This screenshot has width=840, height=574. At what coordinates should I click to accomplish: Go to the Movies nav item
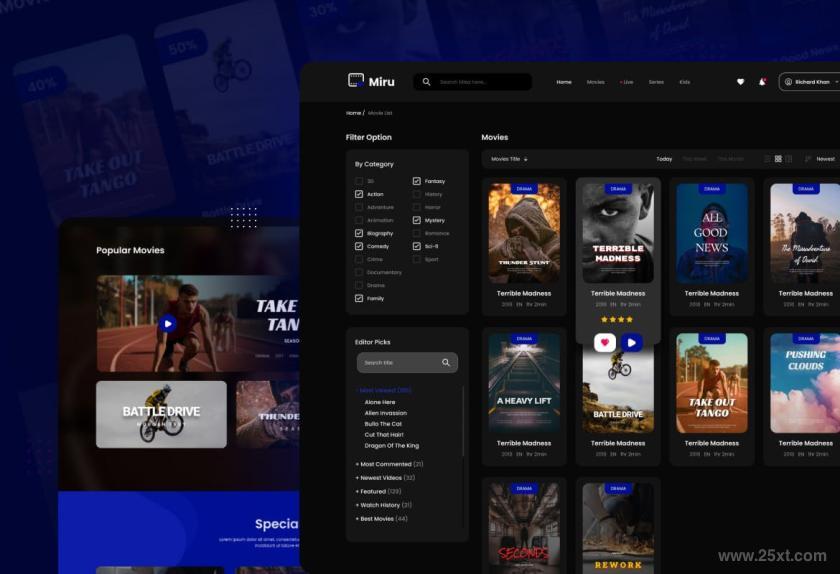pos(595,82)
